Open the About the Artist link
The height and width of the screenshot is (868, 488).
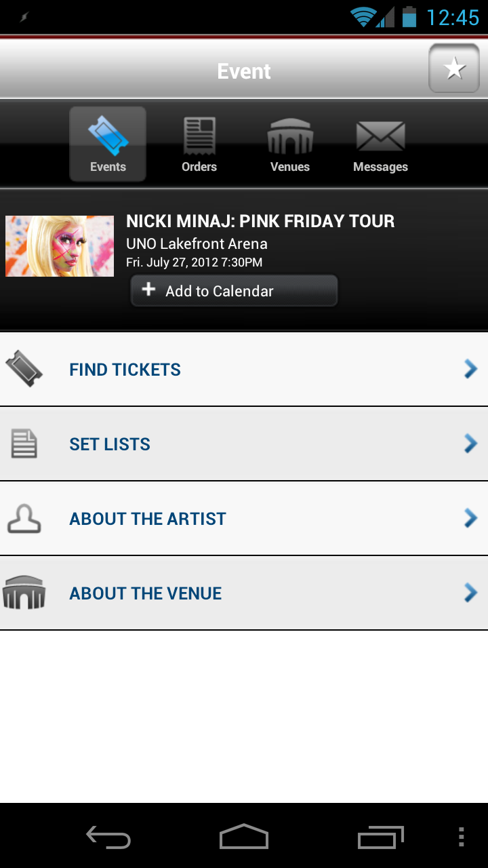click(146, 518)
